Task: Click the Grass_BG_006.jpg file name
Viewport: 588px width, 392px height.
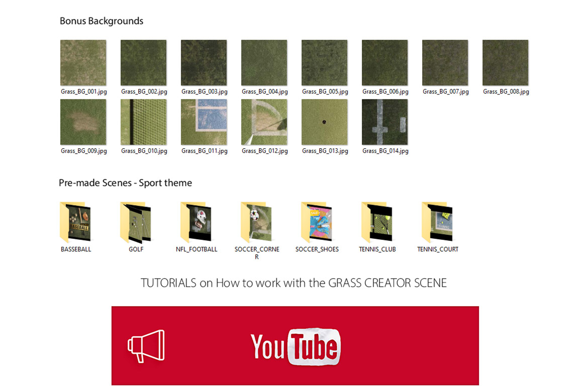Action: (x=385, y=91)
